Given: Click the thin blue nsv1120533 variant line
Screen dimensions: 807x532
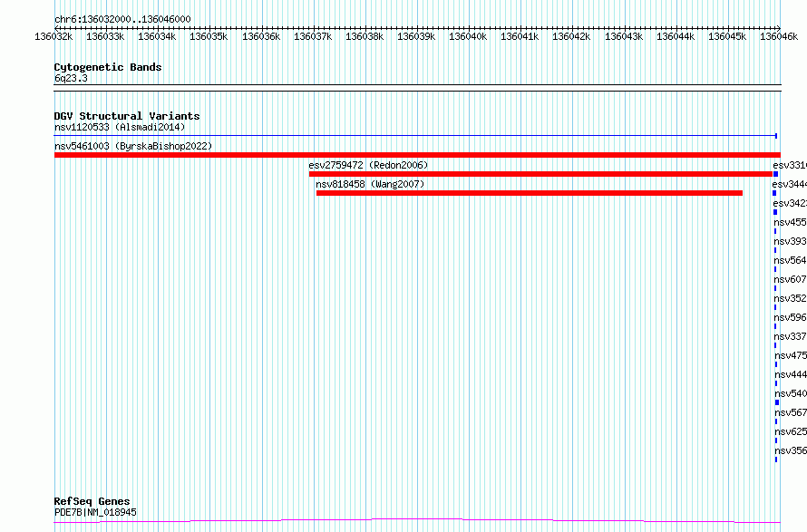Looking at the screenshot, I should coord(415,136).
